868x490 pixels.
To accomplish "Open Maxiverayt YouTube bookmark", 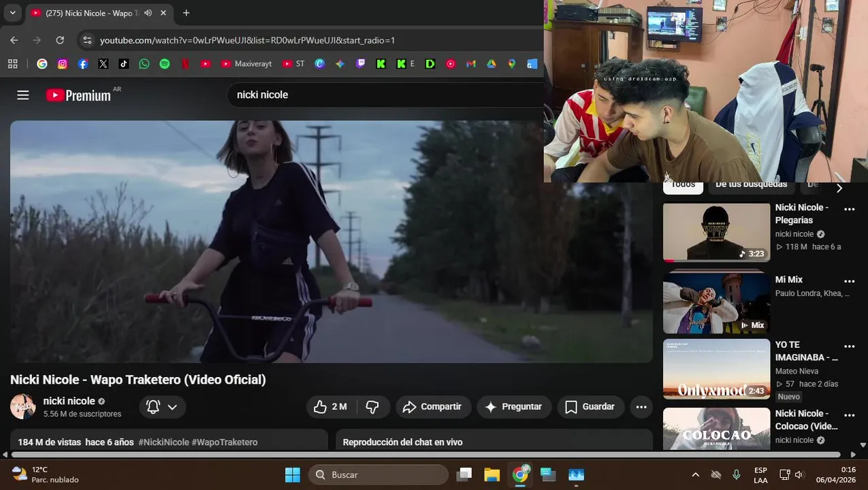I will pyautogui.click(x=246, y=64).
